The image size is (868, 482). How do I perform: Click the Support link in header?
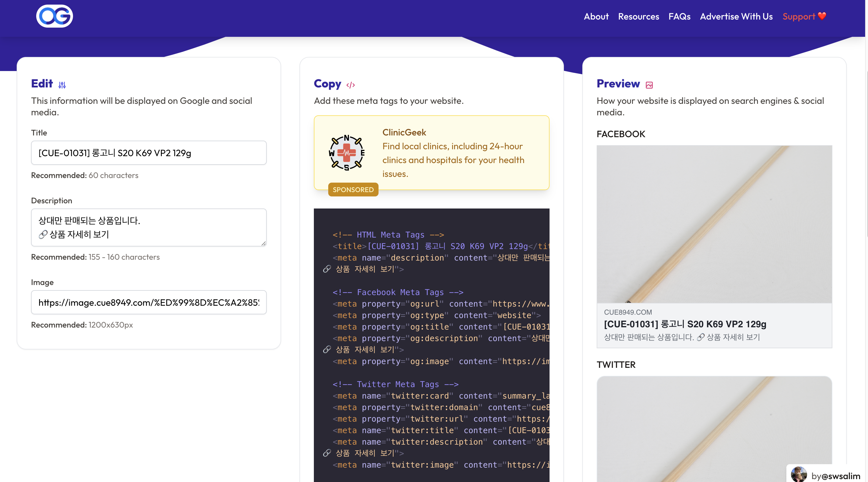click(x=798, y=16)
